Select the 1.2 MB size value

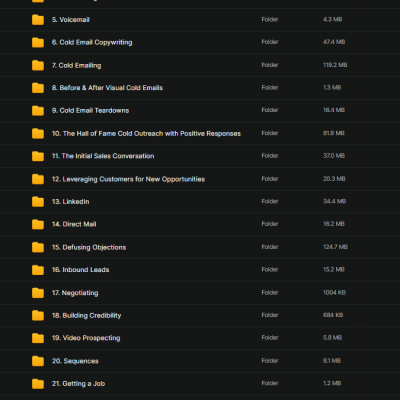pos(332,383)
